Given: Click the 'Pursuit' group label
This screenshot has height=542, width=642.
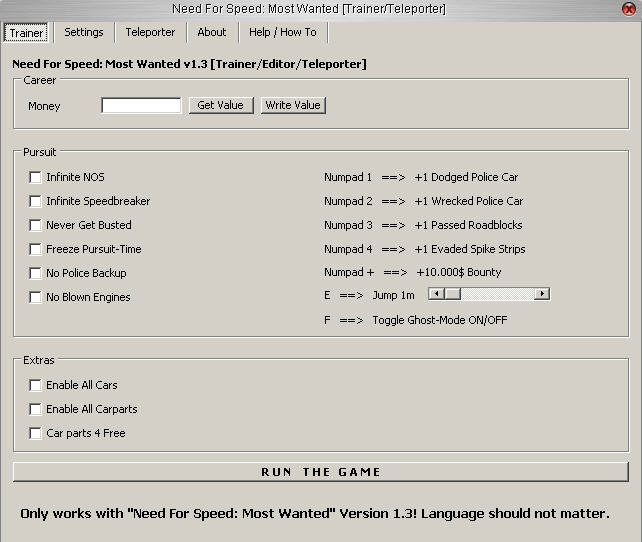Looking at the screenshot, I should (39, 152).
